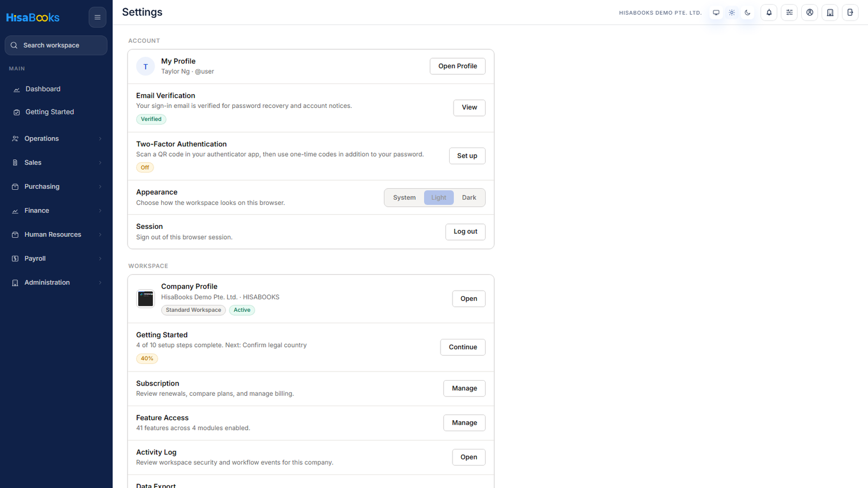Screen dimensions: 868x488
Task: Set up Two-Factor Authentication
Action: click(467, 156)
